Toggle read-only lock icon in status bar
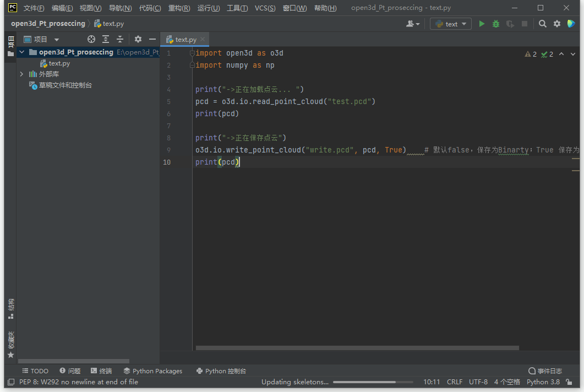Screen dimensions: 584x392 [x=569, y=382]
